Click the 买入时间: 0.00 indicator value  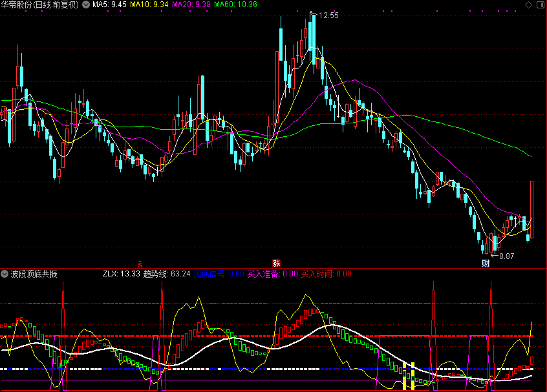(x=326, y=274)
